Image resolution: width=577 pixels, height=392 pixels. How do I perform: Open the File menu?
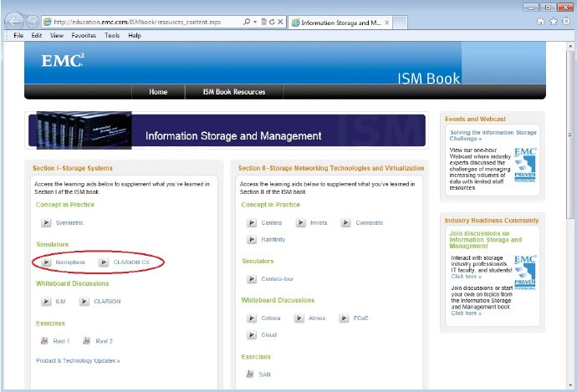18,36
